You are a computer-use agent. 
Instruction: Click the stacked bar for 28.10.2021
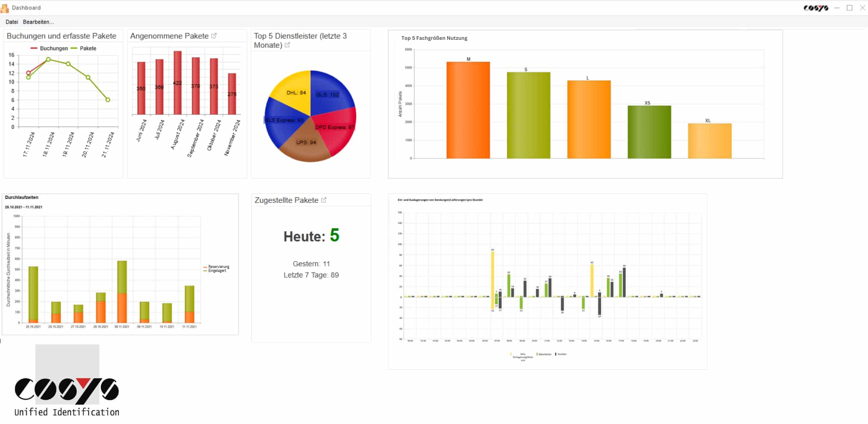[101, 308]
